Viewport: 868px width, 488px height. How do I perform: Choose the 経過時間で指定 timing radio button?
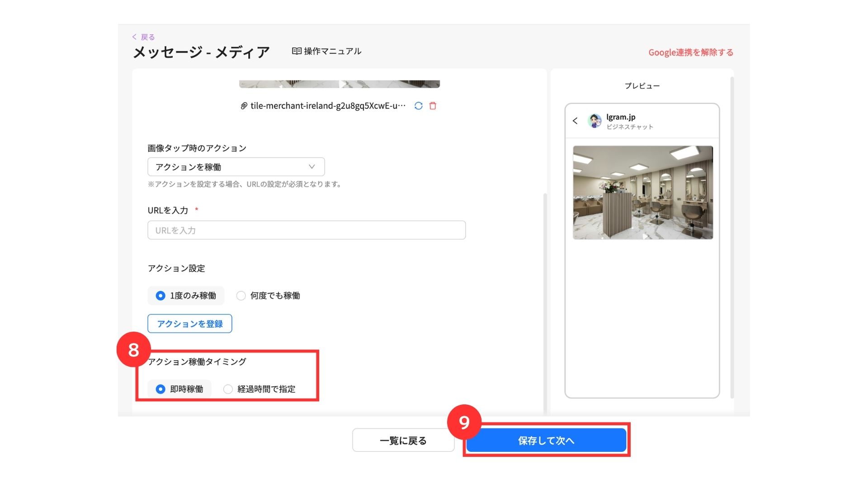228,389
